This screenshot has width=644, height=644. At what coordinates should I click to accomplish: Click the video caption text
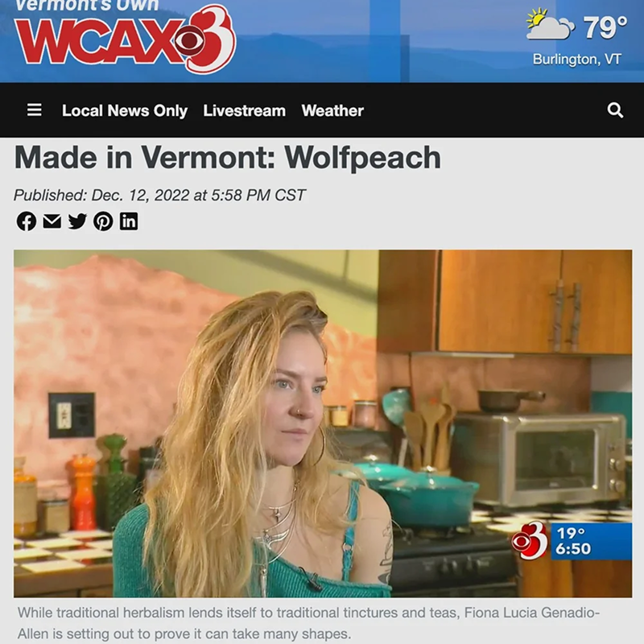pos(308,623)
